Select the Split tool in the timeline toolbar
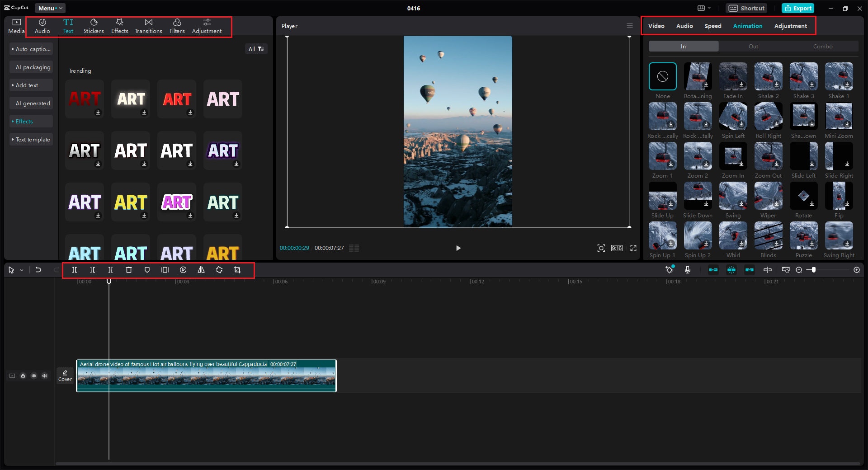868x470 pixels. tap(75, 270)
